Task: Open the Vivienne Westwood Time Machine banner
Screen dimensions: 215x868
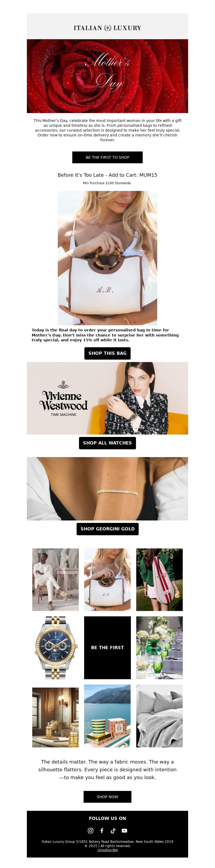Action: 107,398
